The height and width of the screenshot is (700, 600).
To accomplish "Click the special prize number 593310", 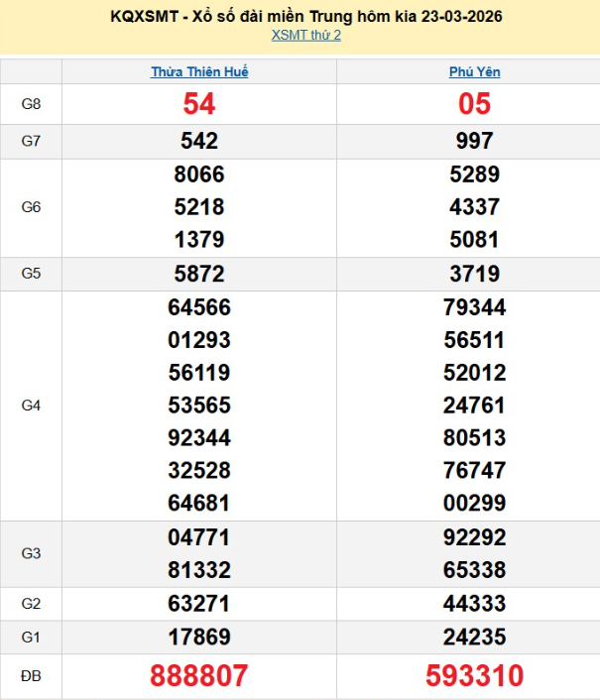I will coord(474,676).
